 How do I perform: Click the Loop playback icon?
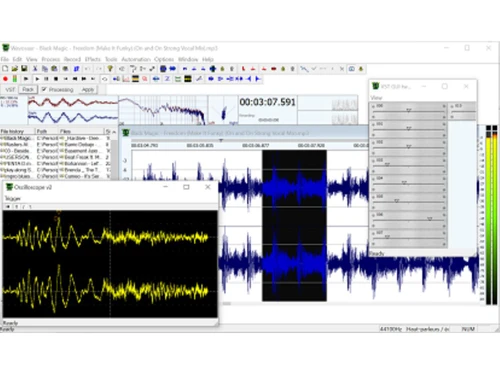pyautogui.click(x=105, y=79)
